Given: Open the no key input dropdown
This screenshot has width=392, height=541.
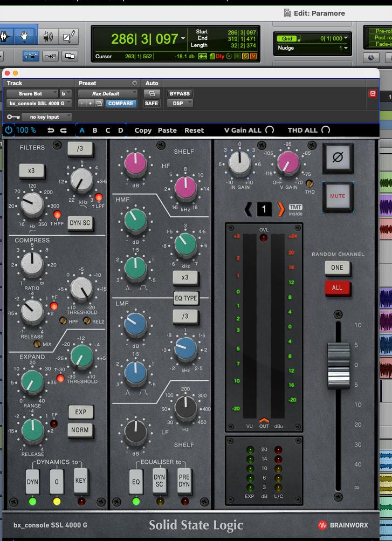Looking at the screenshot, I should (x=47, y=117).
